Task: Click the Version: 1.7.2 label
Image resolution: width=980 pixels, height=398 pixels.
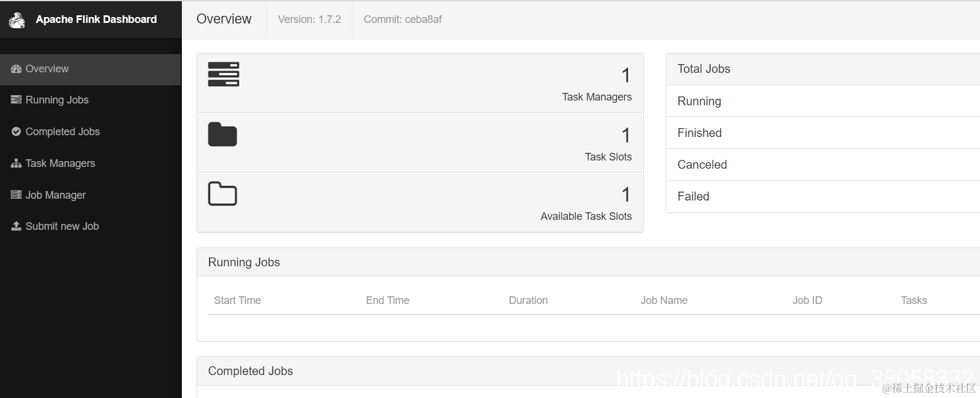Action: click(x=310, y=19)
